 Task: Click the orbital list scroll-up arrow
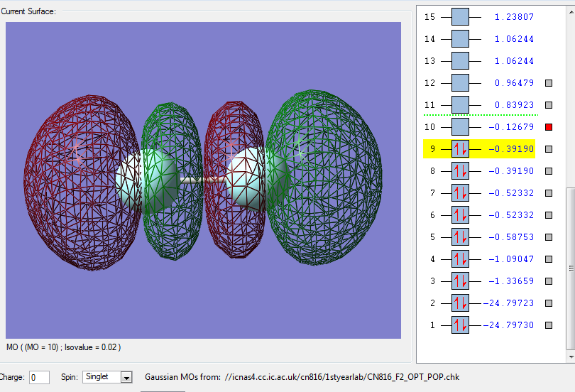[571, 12]
